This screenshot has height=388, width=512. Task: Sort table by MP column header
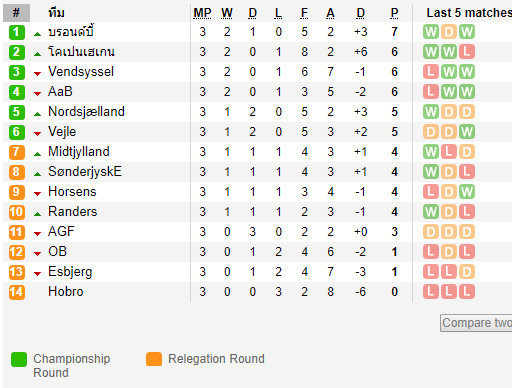202,13
